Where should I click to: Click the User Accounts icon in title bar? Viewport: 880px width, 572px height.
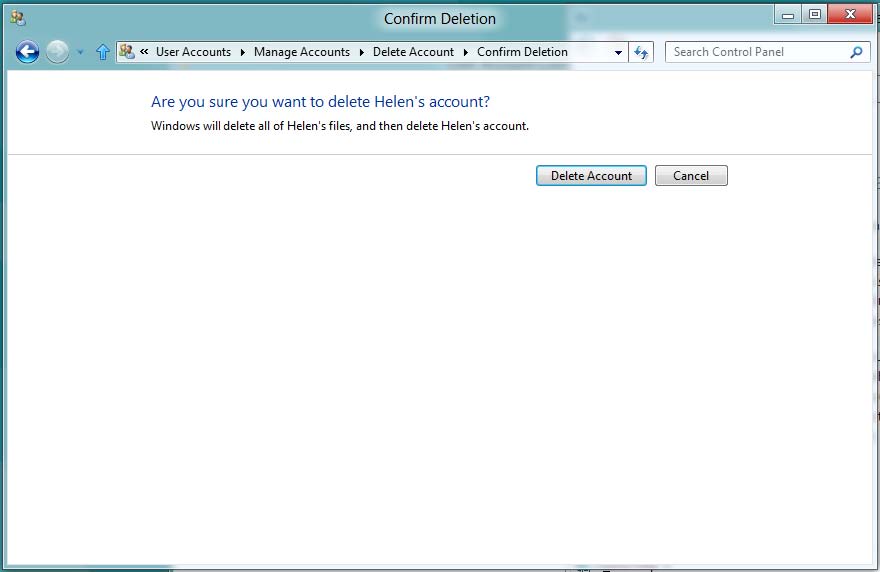(17, 17)
